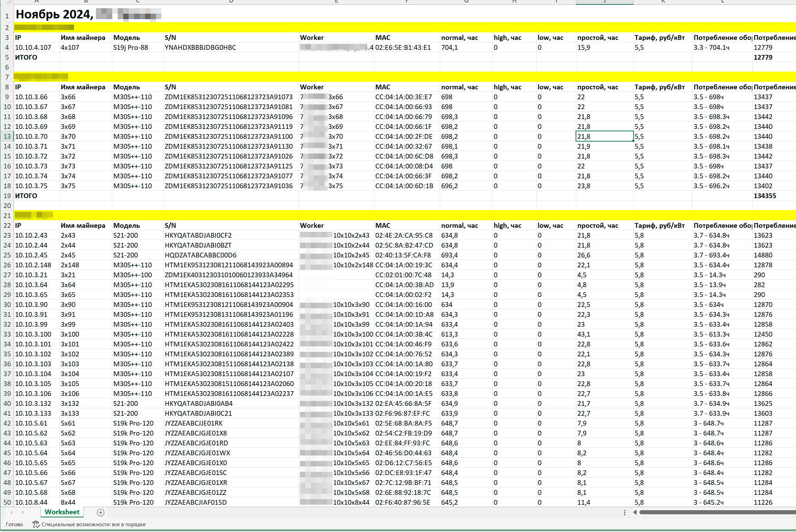Viewport: 796px width, 532px height.
Task: Click the horizontal scrollbar thumb
Action: pyautogui.click(x=718, y=512)
